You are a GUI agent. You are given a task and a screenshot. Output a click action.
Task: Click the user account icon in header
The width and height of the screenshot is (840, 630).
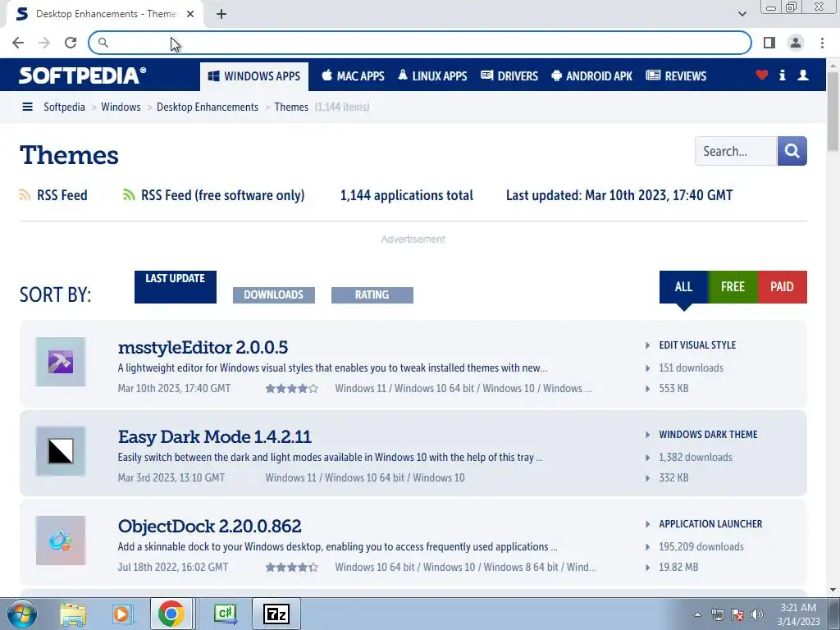pyautogui.click(x=802, y=75)
